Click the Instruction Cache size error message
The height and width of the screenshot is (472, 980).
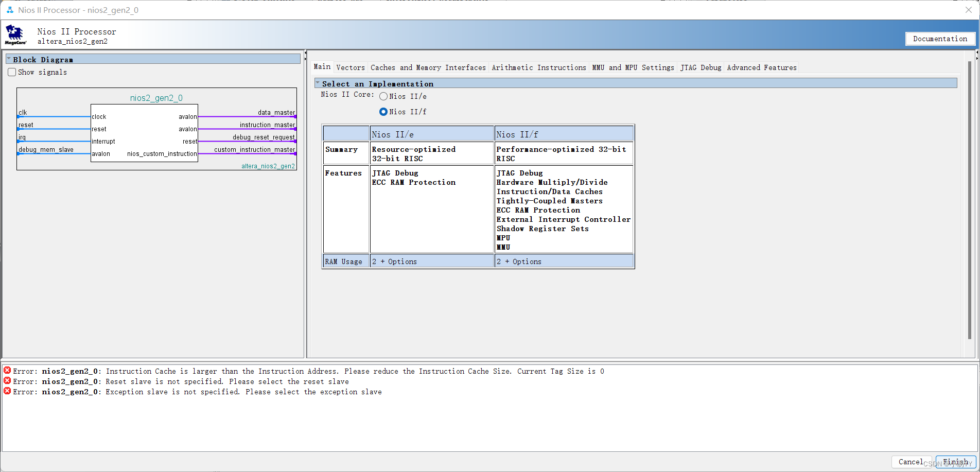[355, 371]
